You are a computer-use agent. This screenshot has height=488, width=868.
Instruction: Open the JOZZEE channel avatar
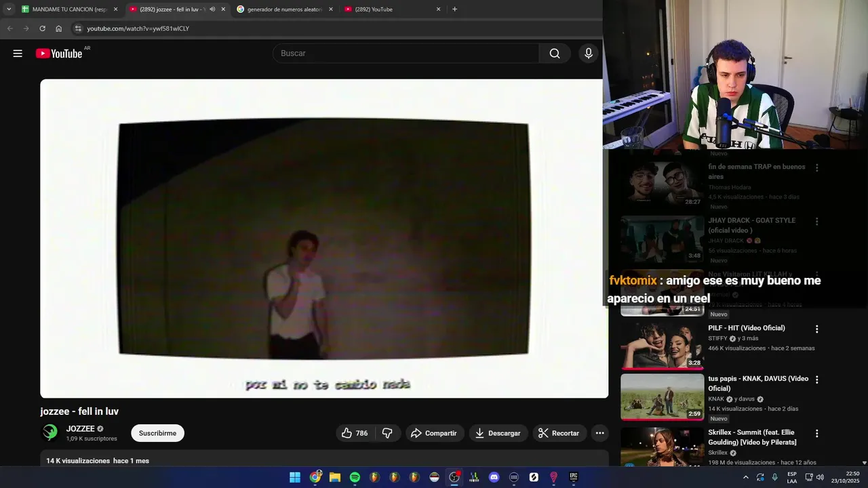(50, 433)
